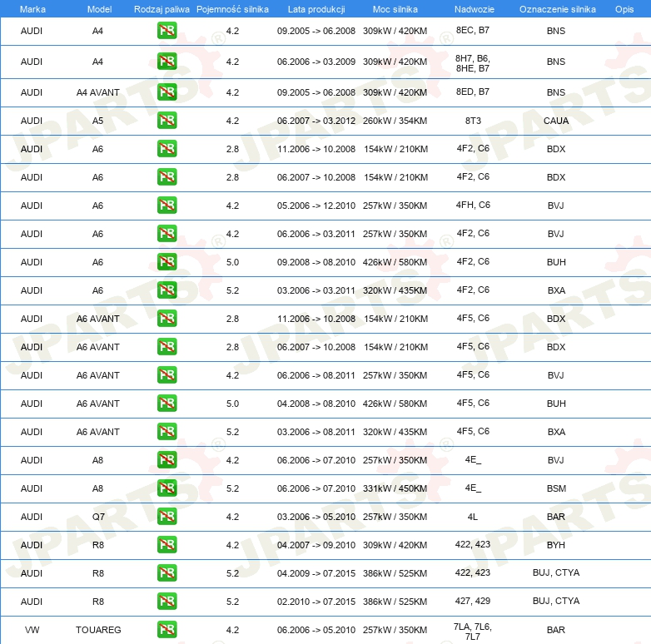Click the fuel icon in the R8 427, 429 row
The width and height of the screenshot is (651, 644).
(166, 601)
